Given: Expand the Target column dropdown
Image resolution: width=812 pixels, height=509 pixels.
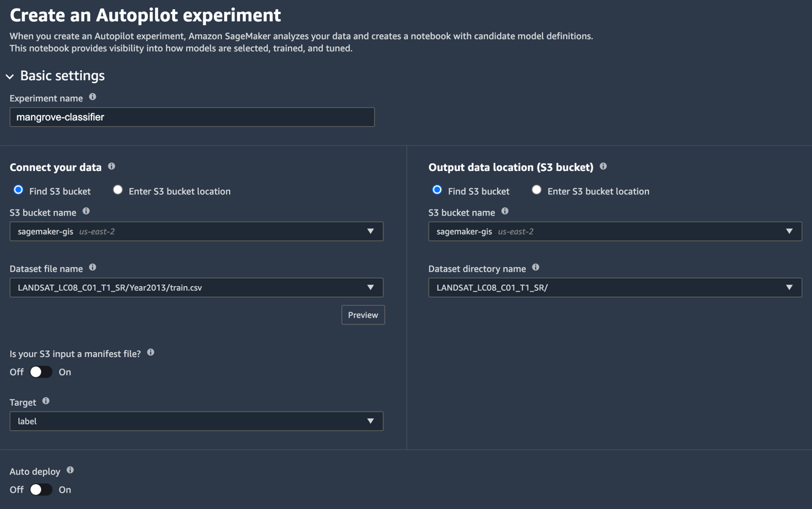Looking at the screenshot, I should point(196,421).
